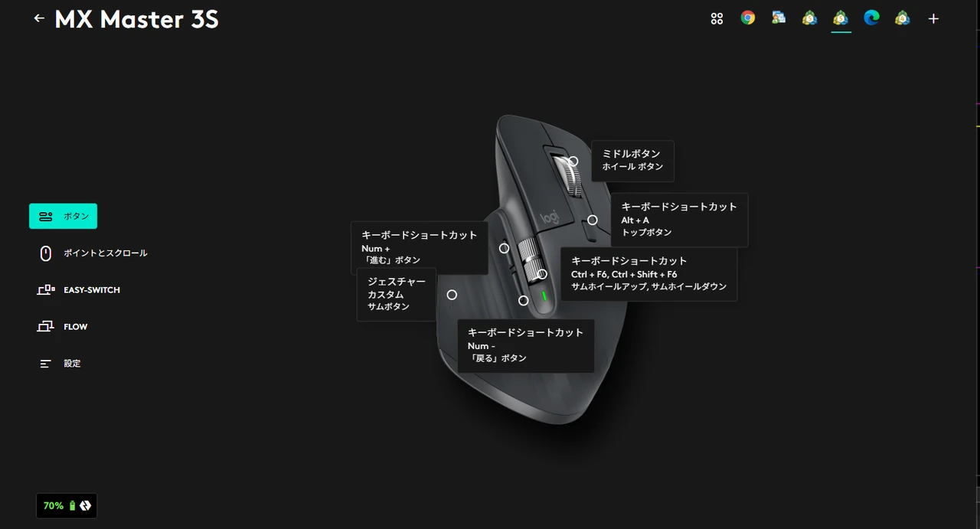This screenshot has height=529, width=980.
Task: Open the ボタン tab in sidebar
Action: coord(64,216)
